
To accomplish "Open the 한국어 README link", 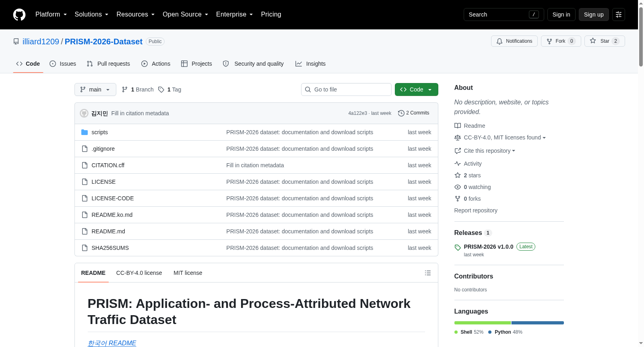I will click(x=112, y=343).
